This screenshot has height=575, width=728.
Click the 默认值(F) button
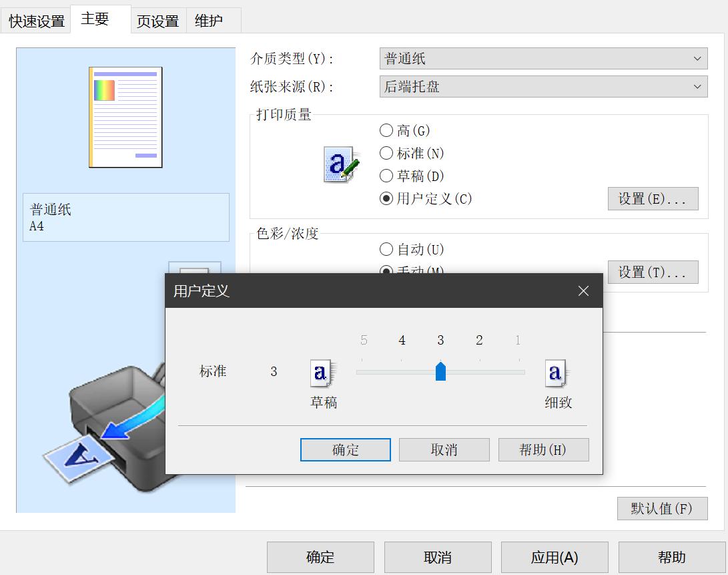pos(662,508)
